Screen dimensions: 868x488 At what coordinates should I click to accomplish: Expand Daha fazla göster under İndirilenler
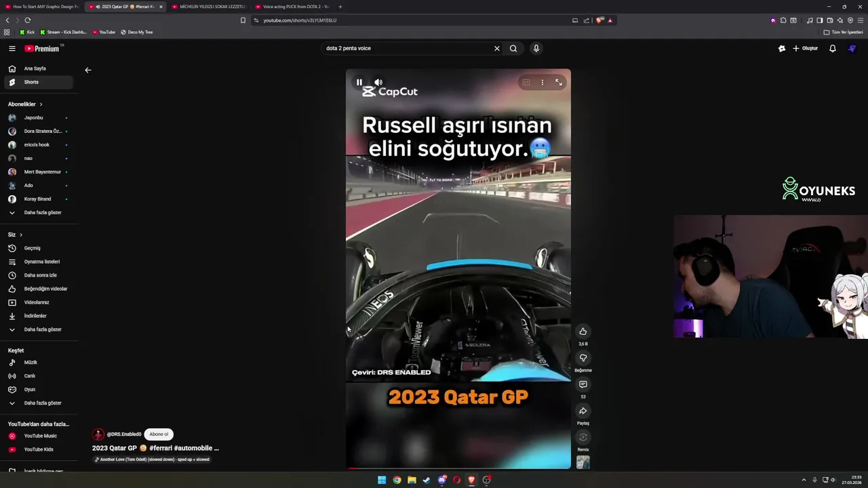click(38, 329)
